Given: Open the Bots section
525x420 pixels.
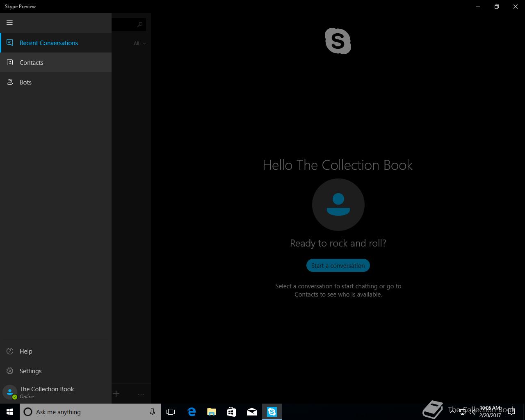Looking at the screenshot, I should coord(56,82).
